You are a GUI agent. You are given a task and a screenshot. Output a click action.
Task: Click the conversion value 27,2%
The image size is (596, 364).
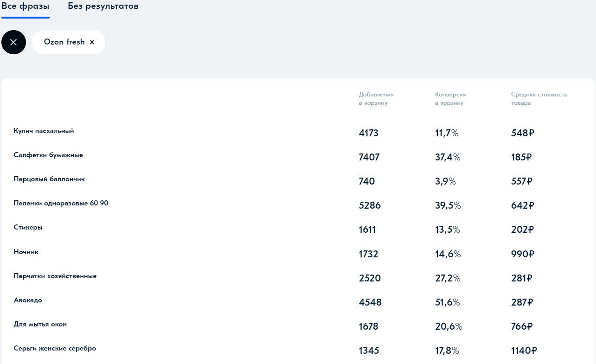[x=448, y=279]
